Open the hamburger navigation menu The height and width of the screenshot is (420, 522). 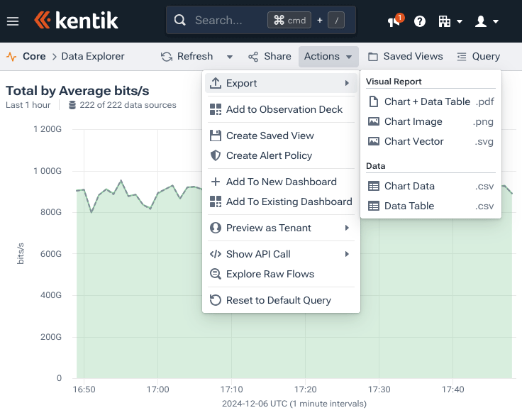[x=13, y=21]
